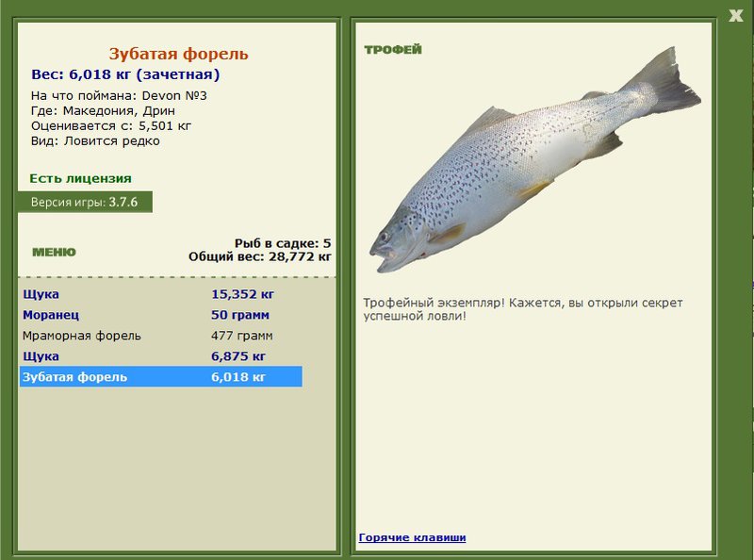Close the fish keepnet window with X
Image resolution: width=754 pixels, height=560 pixels.
tap(736, 15)
